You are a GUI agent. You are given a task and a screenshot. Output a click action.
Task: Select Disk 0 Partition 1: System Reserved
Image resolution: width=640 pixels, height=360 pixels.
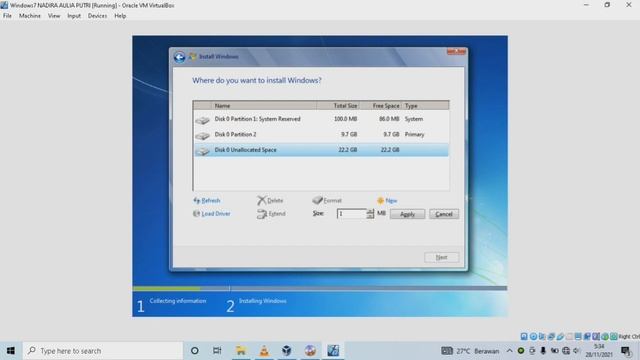(x=321, y=119)
